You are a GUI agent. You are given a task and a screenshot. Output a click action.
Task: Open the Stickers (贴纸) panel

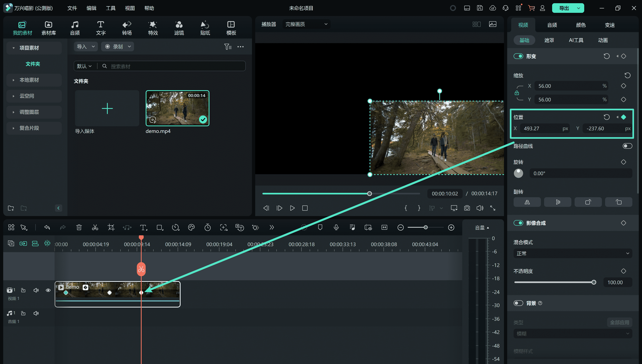pyautogui.click(x=205, y=28)
